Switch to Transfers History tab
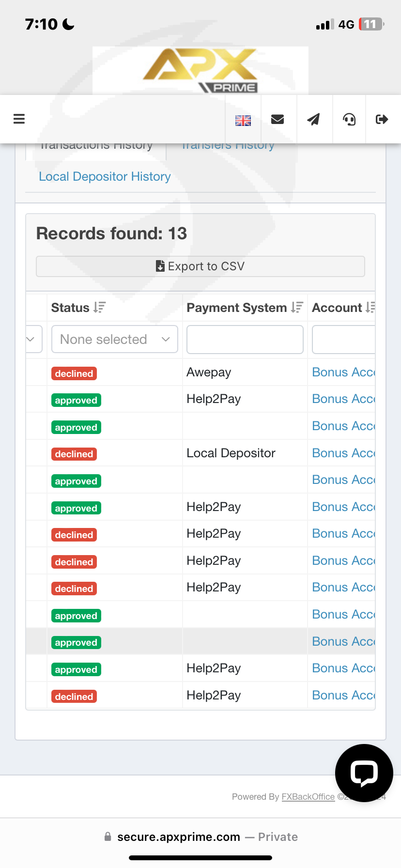The width and height of the screenshot is (401, 868). click(x=228, y=146)
